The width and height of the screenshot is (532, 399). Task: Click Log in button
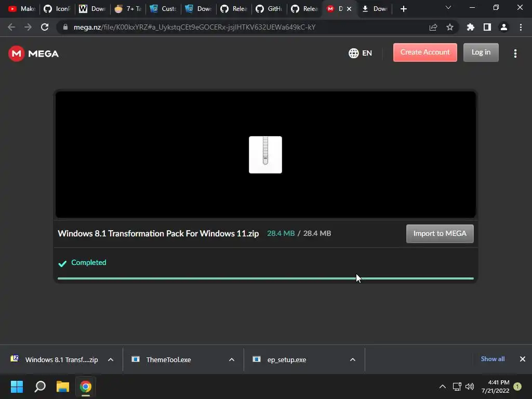pyautogui.click(x=481, y=52)
